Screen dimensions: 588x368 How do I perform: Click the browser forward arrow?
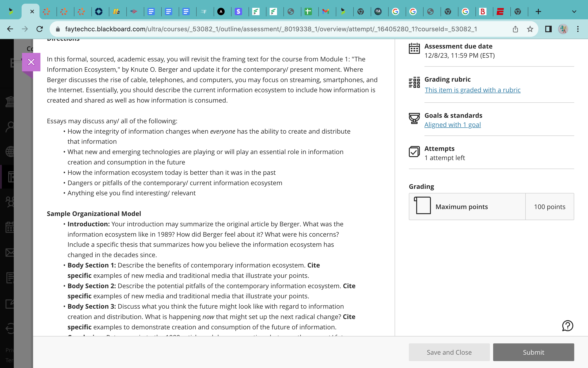click(25, 29)
